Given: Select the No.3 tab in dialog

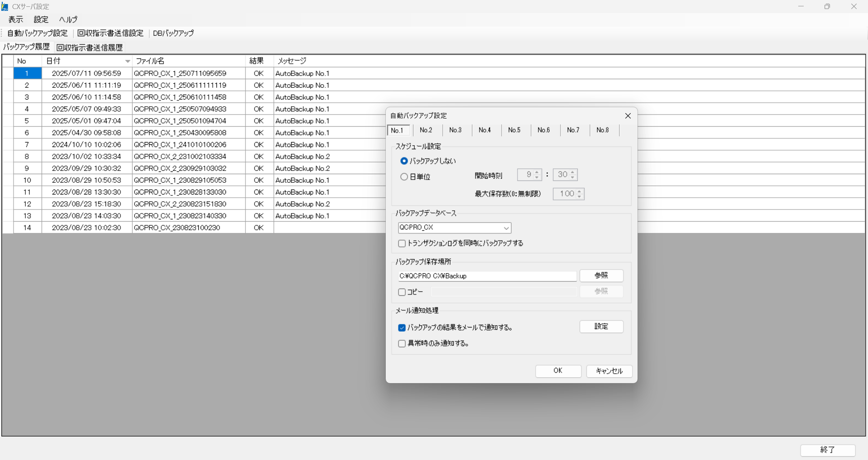Looking at the screenshot, I should (x=455, y=130).
